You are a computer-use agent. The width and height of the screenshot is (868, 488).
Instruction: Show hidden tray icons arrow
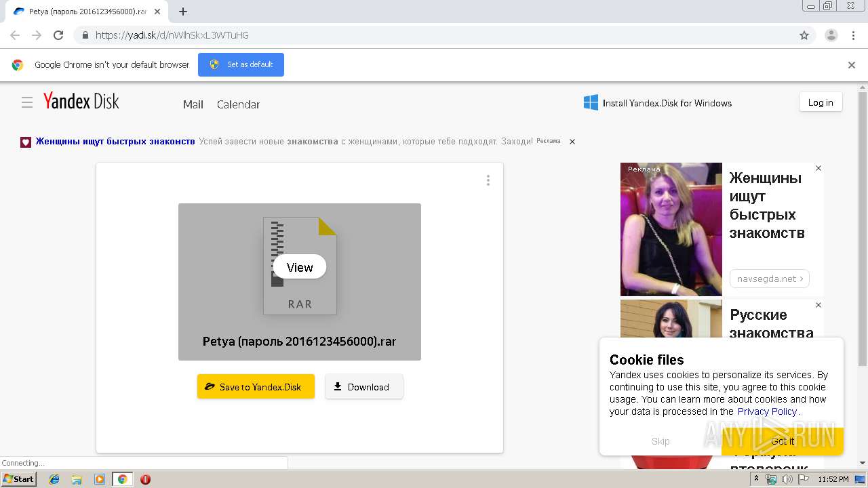(756, 479)
